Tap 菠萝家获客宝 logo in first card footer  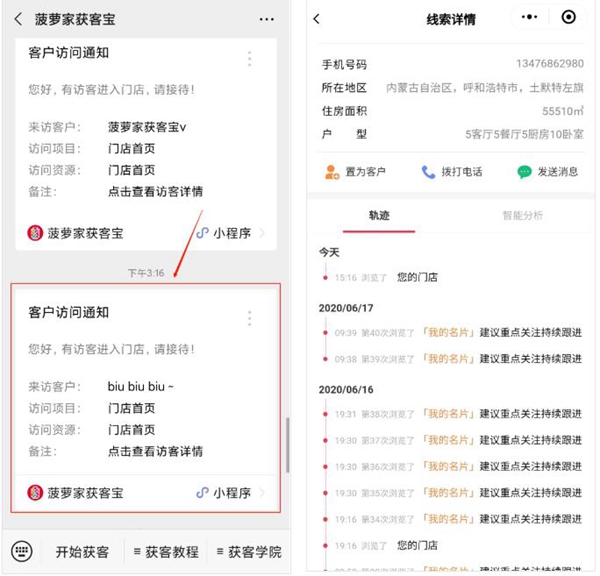[35, 233]
